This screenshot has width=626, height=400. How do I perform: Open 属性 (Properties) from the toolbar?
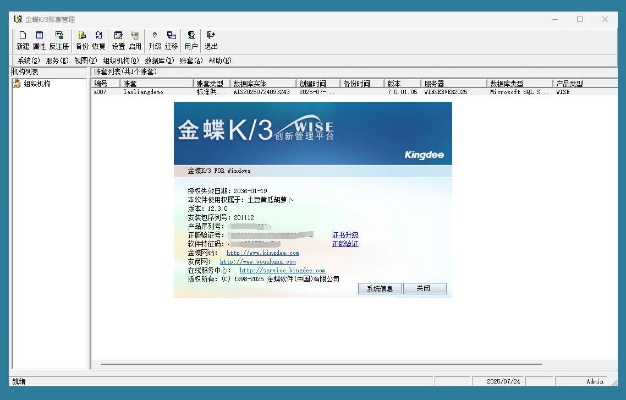click(39, 39)
